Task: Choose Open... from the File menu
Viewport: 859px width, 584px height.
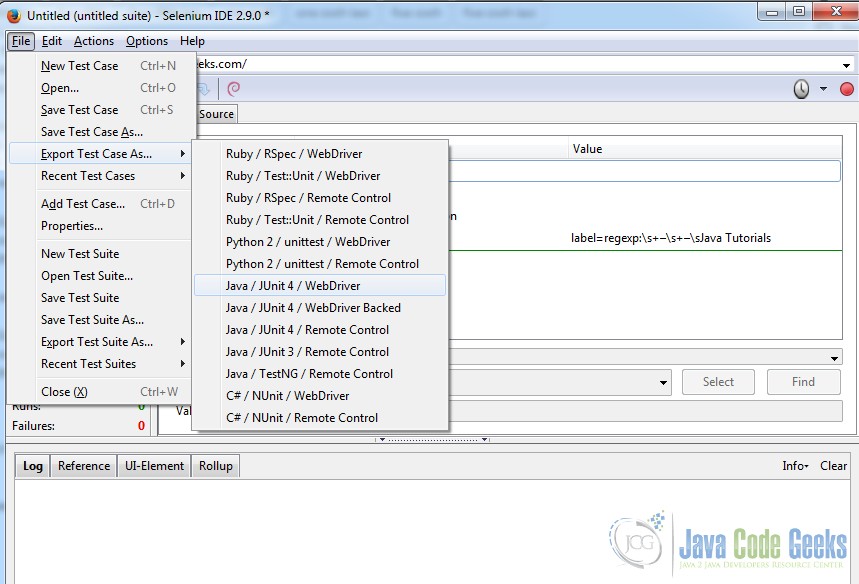Action: (x=100, y=88)
